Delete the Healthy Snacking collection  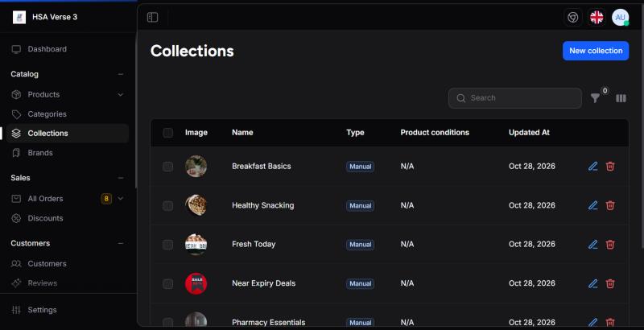click(x=610, y=205)
